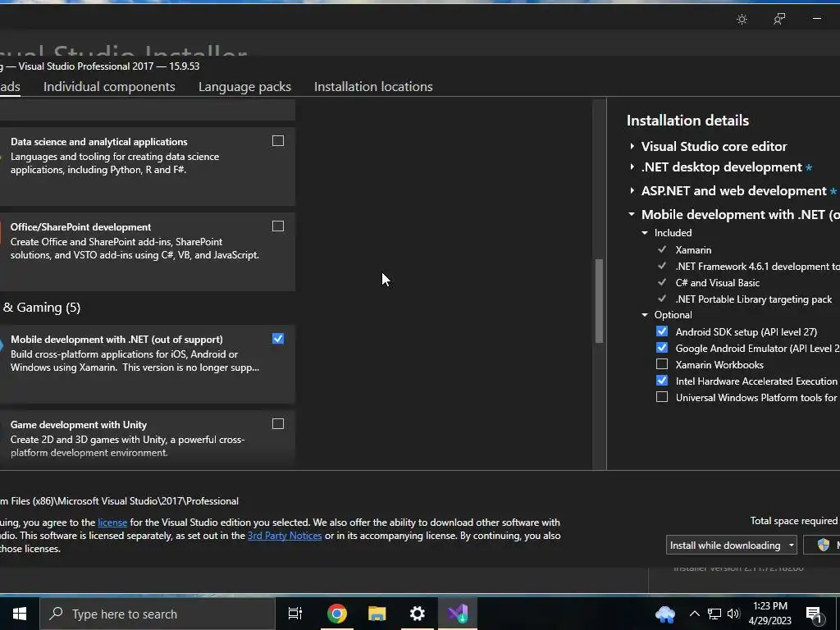840x630 pixels.
Task: Click the Mobile development with .NET card title
Action: (x=116, y=340)
